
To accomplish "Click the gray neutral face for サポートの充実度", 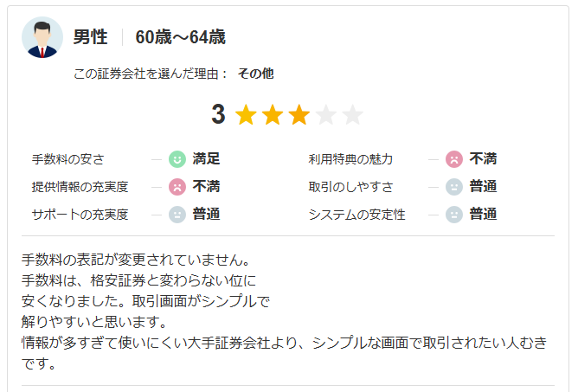I will click(x=177, y=214).
